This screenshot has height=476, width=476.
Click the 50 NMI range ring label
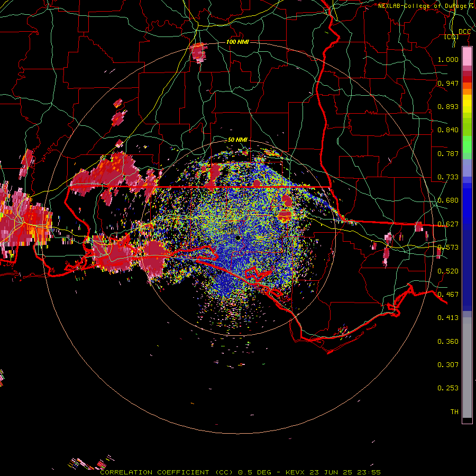tap(237, 140)
